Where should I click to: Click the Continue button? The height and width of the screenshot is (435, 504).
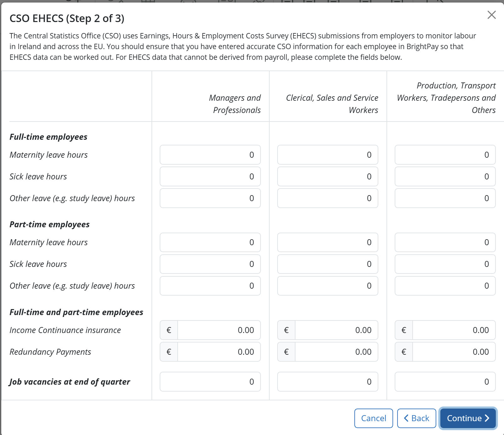[468, 418]
